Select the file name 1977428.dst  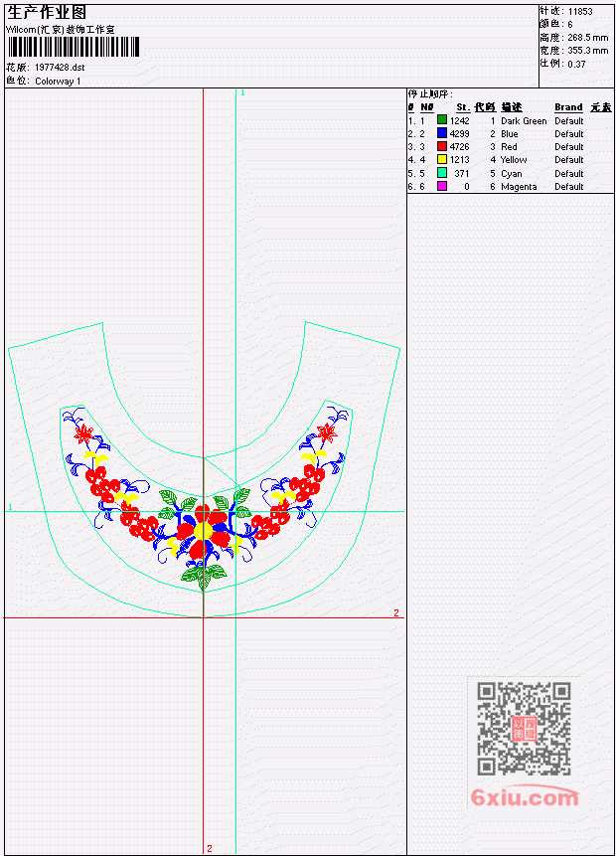(60, 68)
